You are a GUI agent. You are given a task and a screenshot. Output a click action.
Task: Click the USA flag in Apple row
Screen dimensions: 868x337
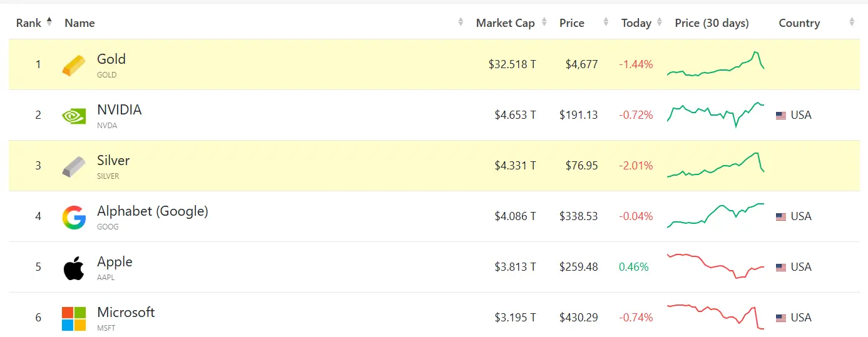pyautogui.click(x=781, y=268)
